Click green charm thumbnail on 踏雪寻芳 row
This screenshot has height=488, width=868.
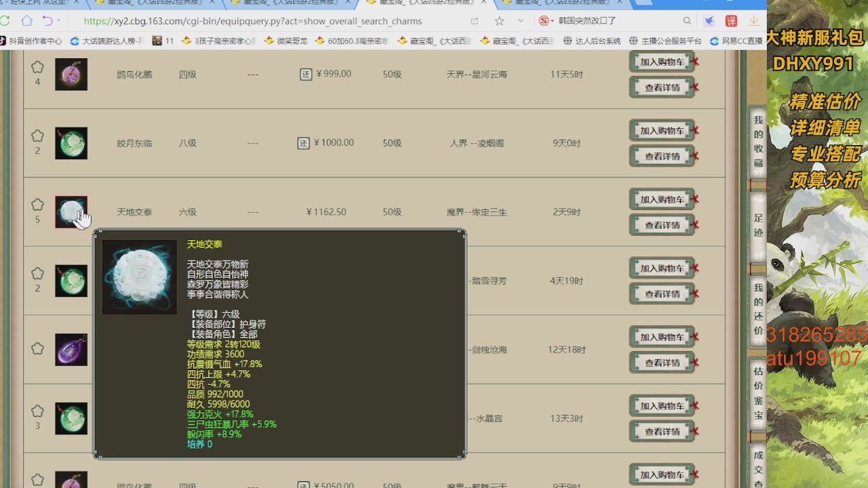tap(71, 281)
